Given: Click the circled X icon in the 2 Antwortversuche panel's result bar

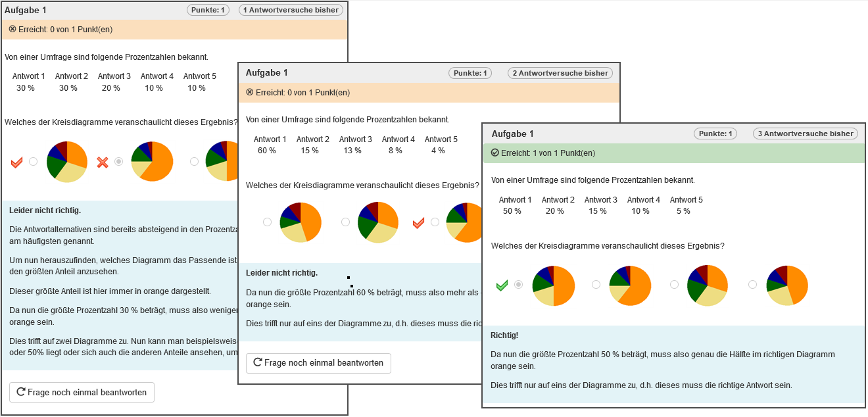Looking at the screenshot, I should click(249, 92).
